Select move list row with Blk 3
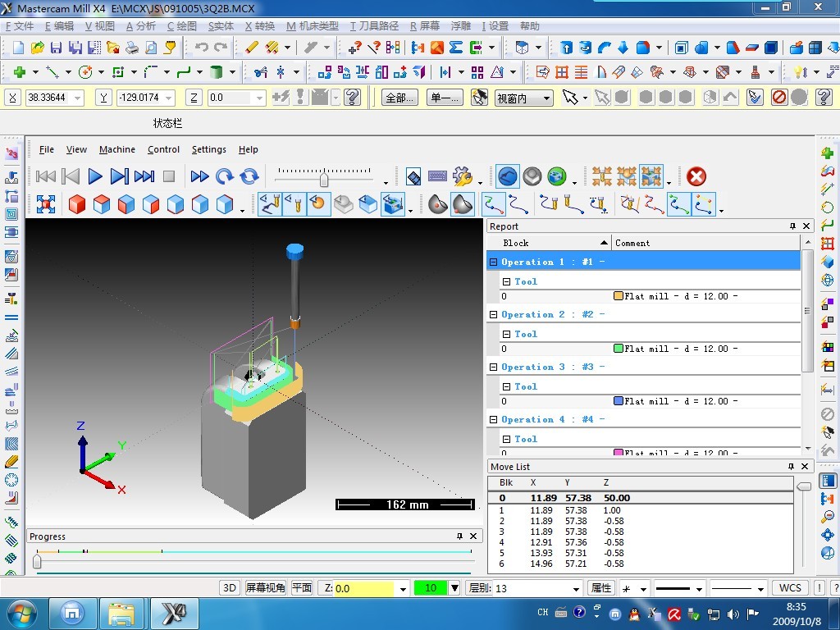 click(640, 532)
